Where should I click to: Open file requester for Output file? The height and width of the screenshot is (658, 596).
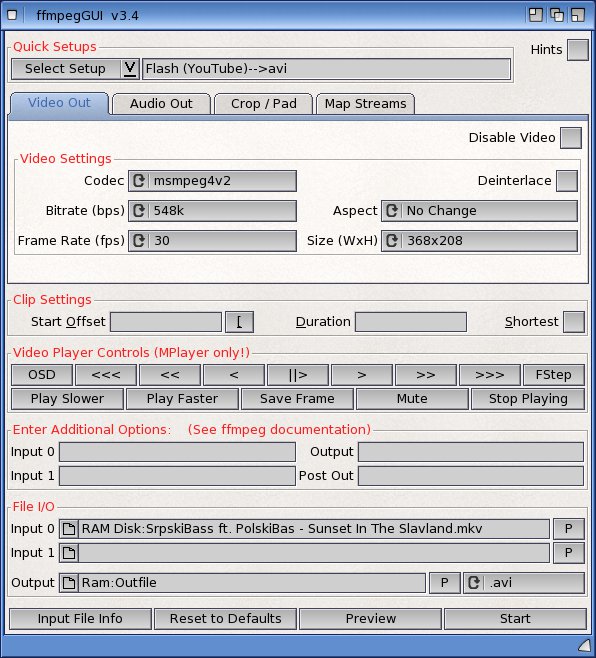click(69, 583)
